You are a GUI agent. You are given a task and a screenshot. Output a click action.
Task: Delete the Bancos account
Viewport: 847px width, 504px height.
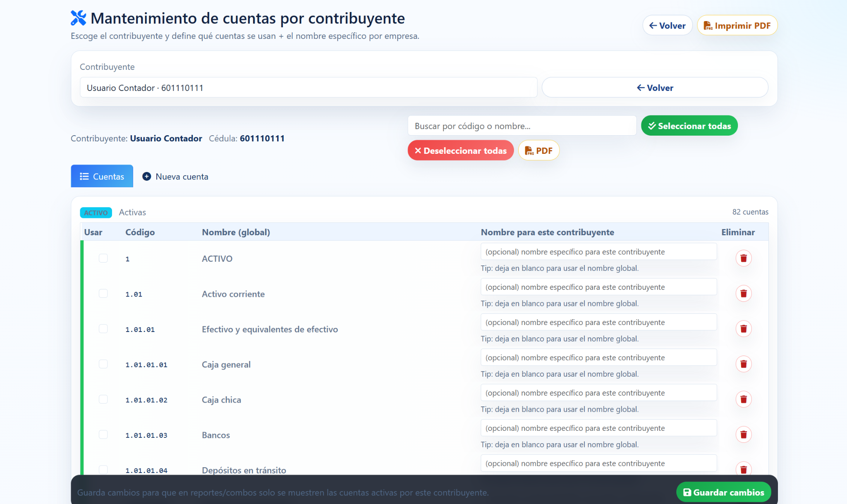[x=743, y=435]
